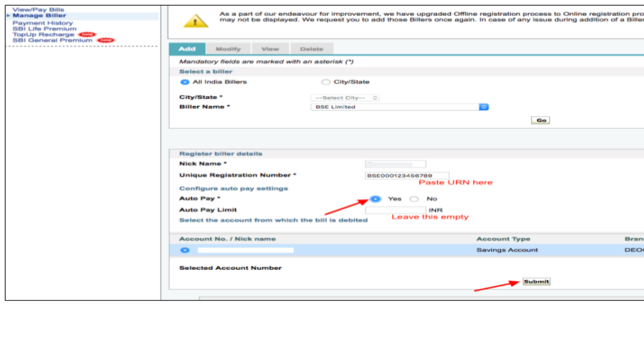Open Payment History in the sidebar
This screenshot has height=362, width=644.
[43, 23]
